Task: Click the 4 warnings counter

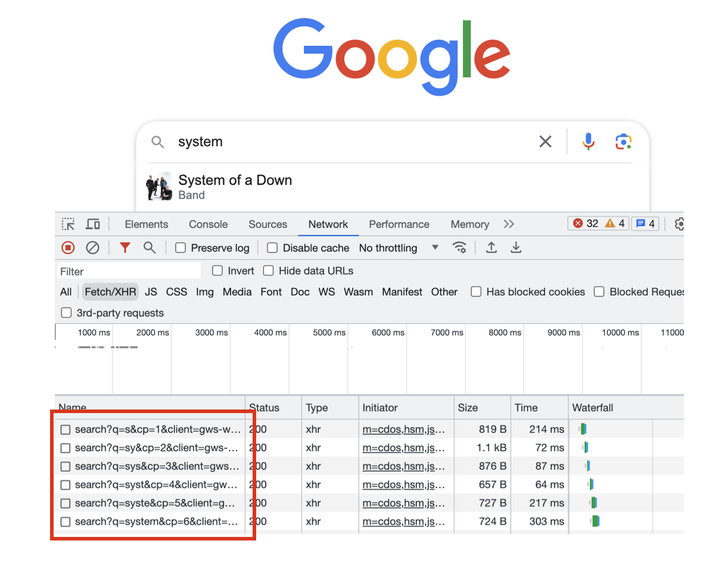Action: [x=614, y=224]
